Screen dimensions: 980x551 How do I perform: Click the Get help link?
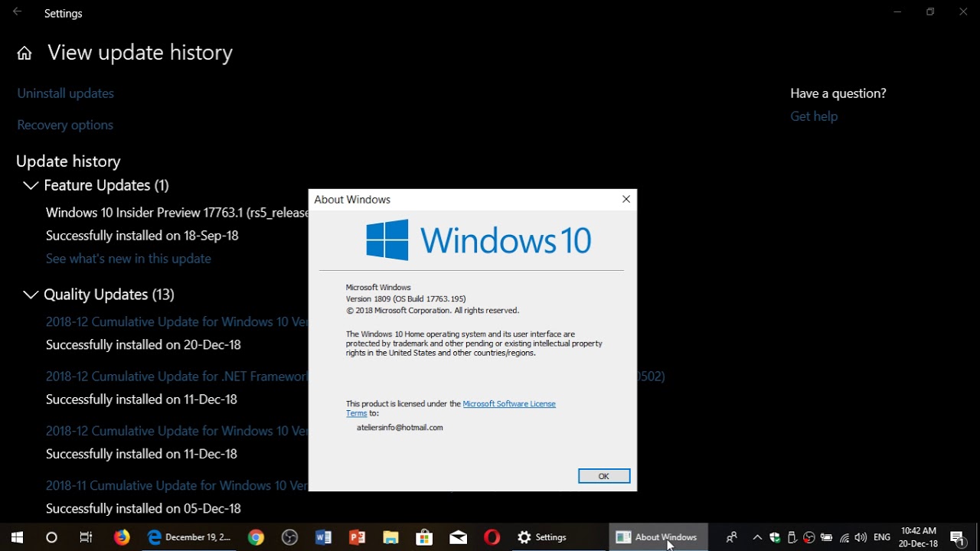pos(814,116)
